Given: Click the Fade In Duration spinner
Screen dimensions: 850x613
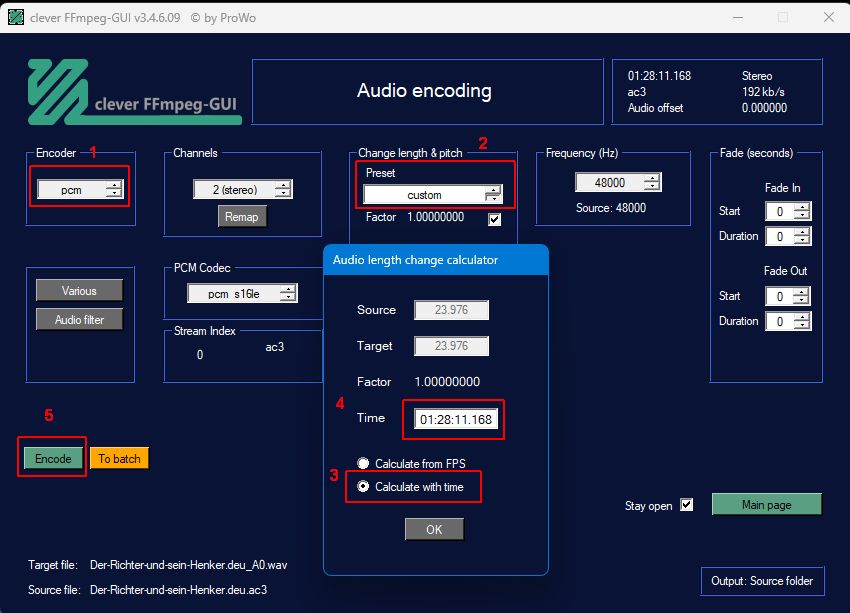Looking at the screenshot, I should 788,236.
